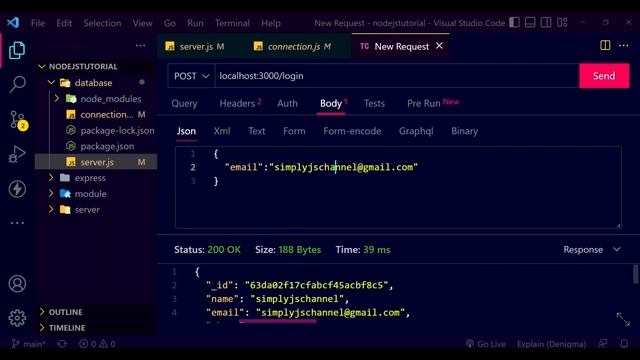Open the POST method dropdown
Screen dimensions: 640x360
191,76
